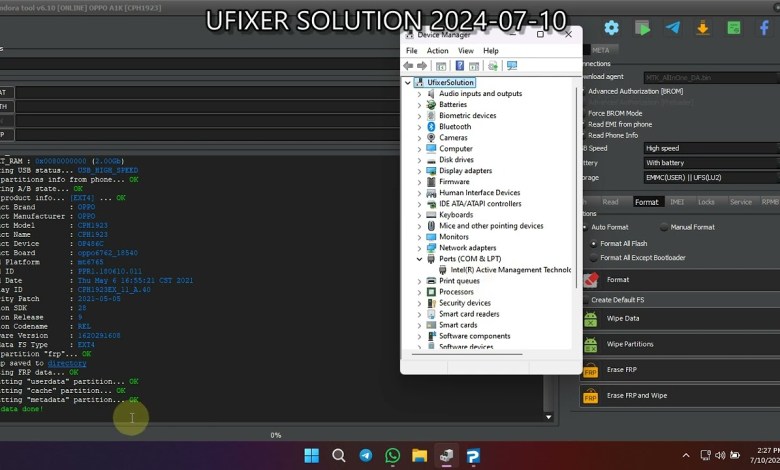Viewport: 780px width, 470px height.
Task: Click the Download agent path field
Action: 711,78
